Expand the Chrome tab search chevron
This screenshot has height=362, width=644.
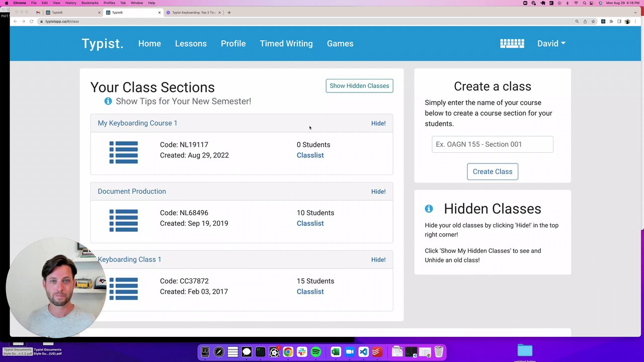click(x=635, y=13)
